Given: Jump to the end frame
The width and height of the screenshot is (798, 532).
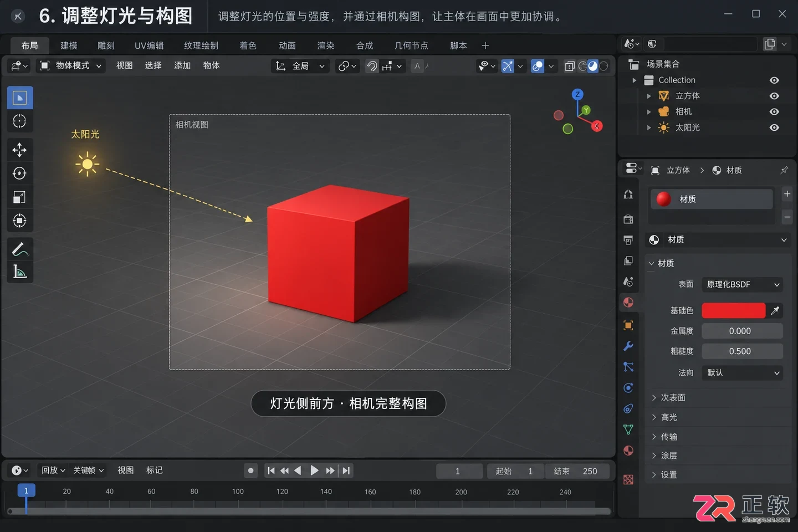Looking at the screenshot, I should pyautogui.click(x=346, y=470).
